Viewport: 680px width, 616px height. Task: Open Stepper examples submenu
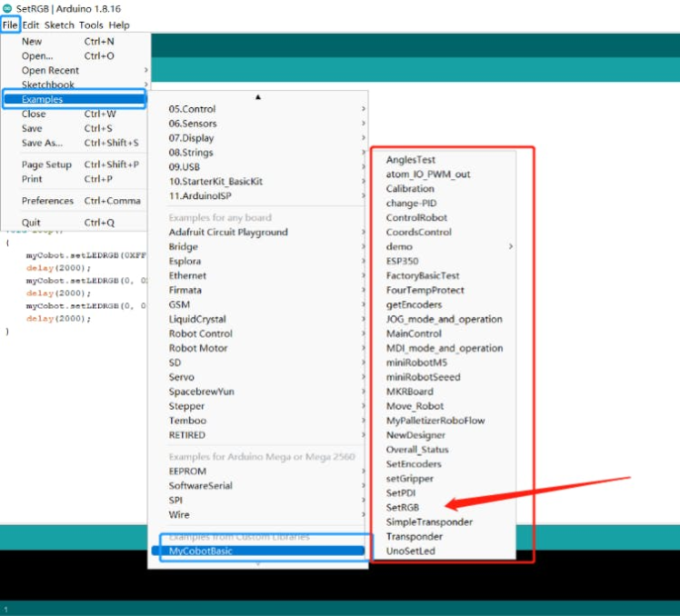(x=258, y=406)
